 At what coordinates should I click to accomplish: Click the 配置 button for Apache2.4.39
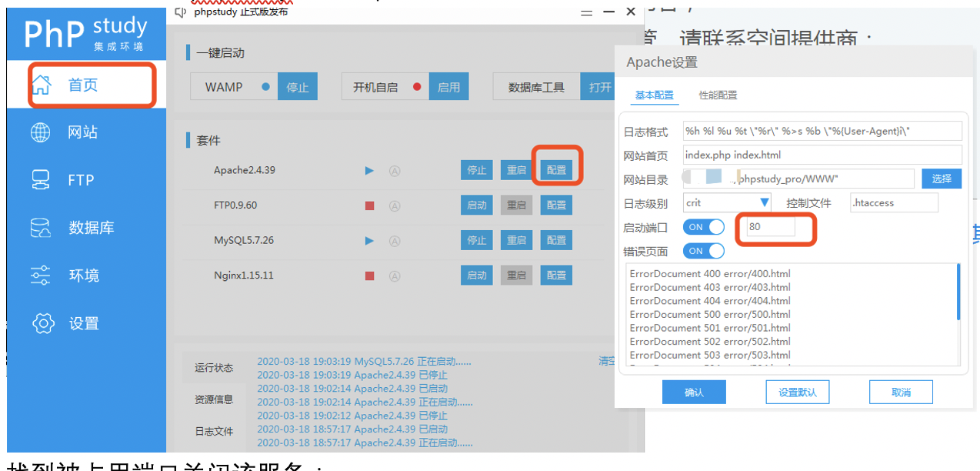(556, 170)
